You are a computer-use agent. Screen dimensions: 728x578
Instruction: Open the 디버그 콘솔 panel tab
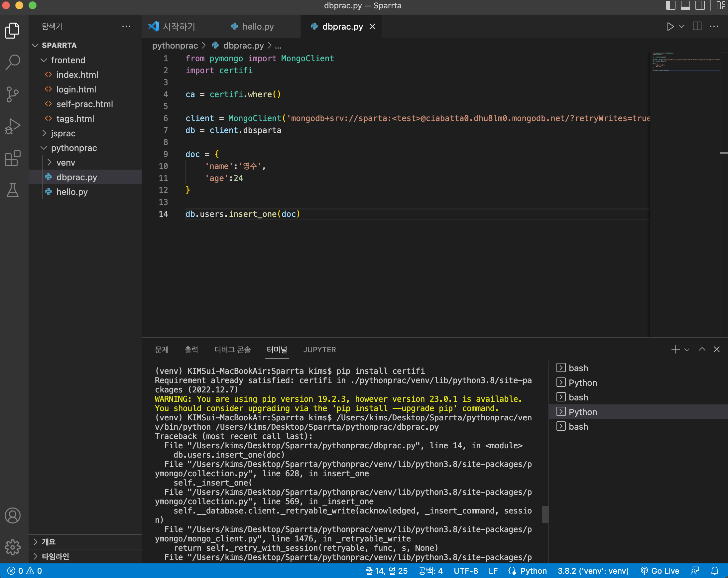point(233,350)
